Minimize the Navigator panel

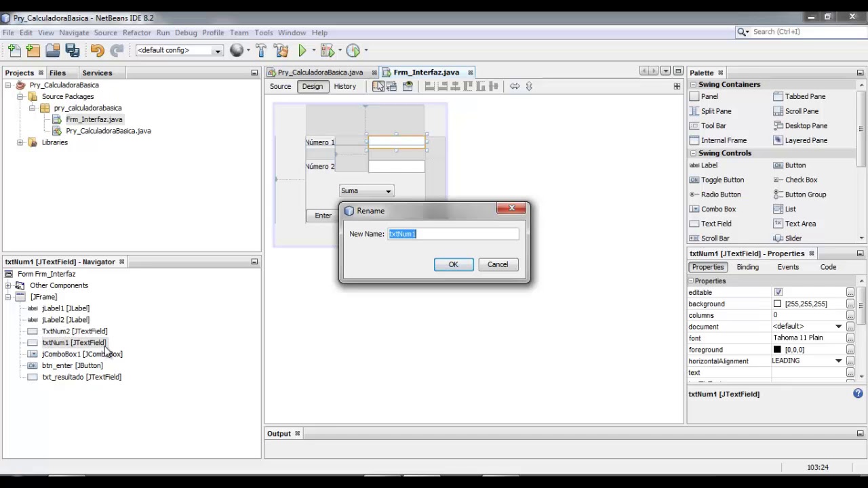pyautogui.click(x=254, y=262)
